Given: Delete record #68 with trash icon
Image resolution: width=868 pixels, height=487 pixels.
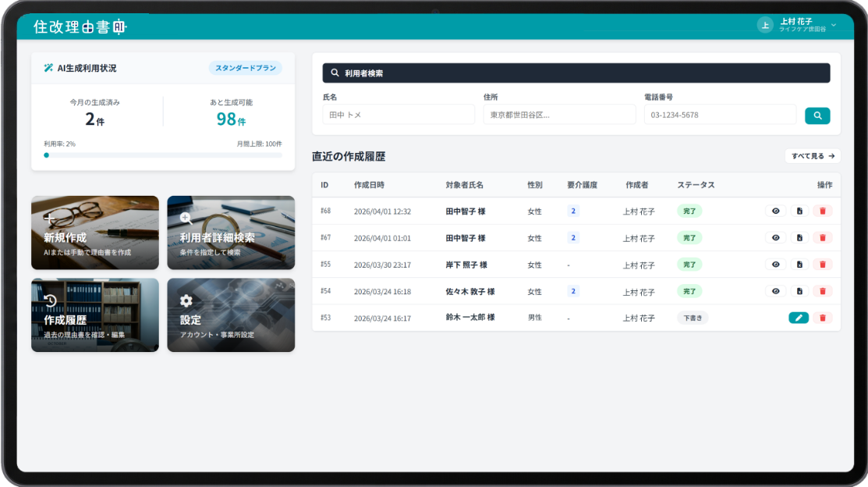Looking at the screenshot, I should click(x=822, y=211).
